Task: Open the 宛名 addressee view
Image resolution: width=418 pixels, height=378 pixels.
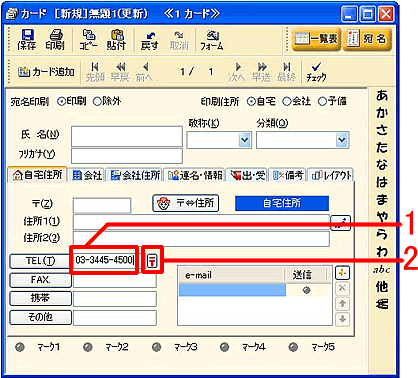Action: click(x=367, y=39)
